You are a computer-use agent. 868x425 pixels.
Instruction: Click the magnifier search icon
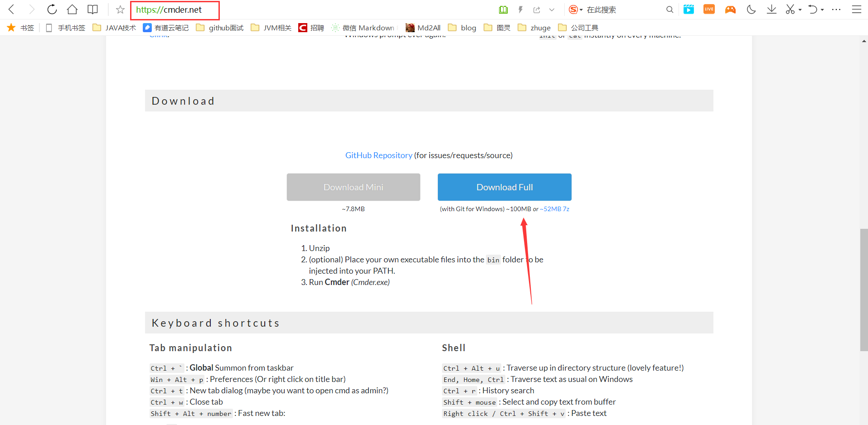(669, 10)
